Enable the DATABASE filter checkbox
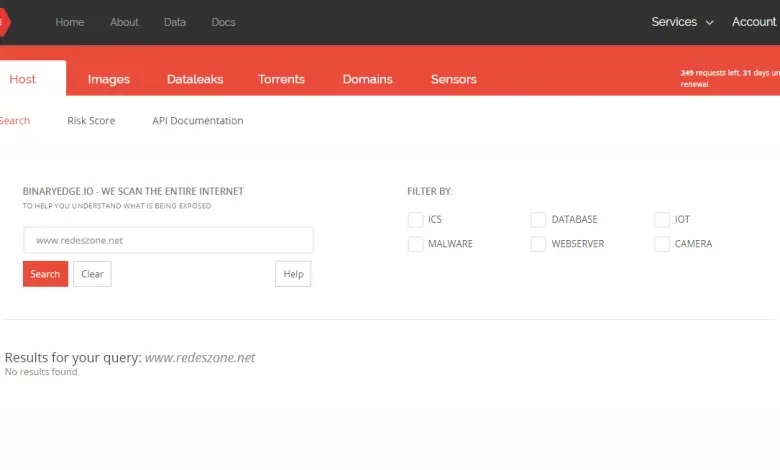The width and height of the screenshot is (780, 470). tap(538, 219)
